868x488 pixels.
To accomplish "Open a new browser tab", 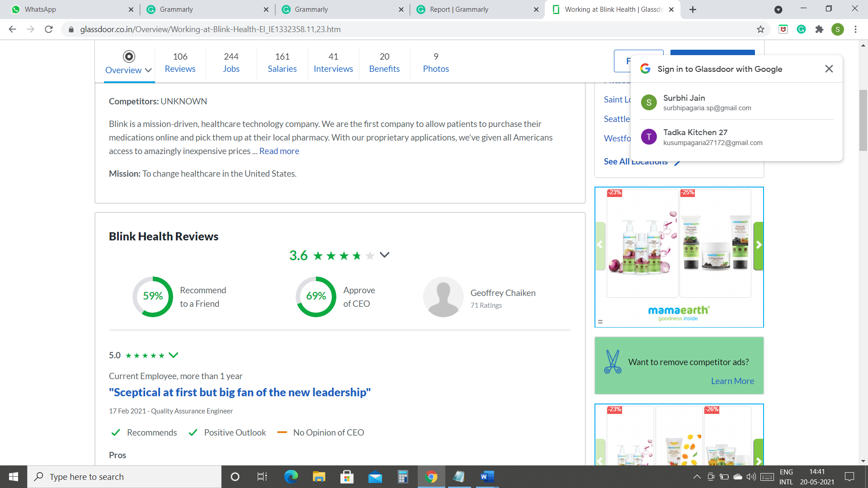I will [x=693, y=9].
